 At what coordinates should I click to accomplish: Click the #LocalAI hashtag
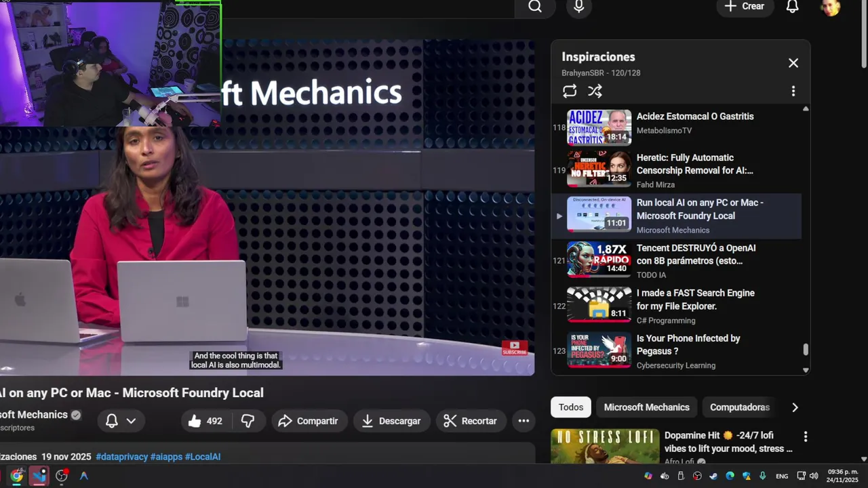[203, 457]
